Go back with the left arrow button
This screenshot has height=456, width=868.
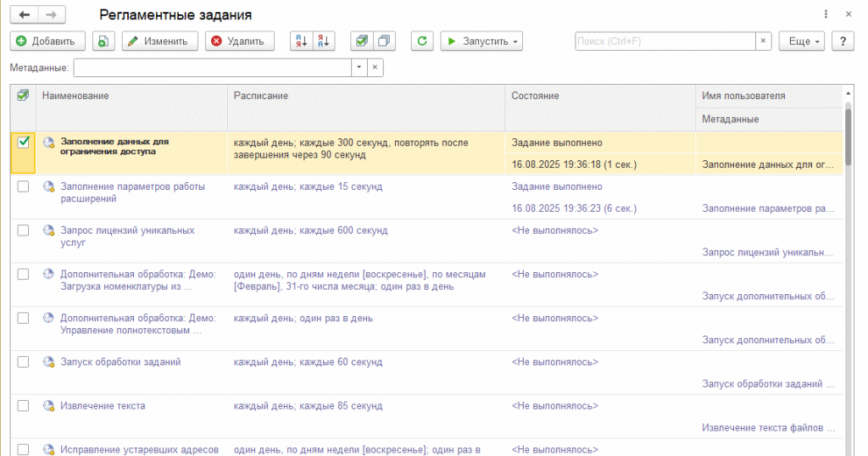tap(25, 15)
